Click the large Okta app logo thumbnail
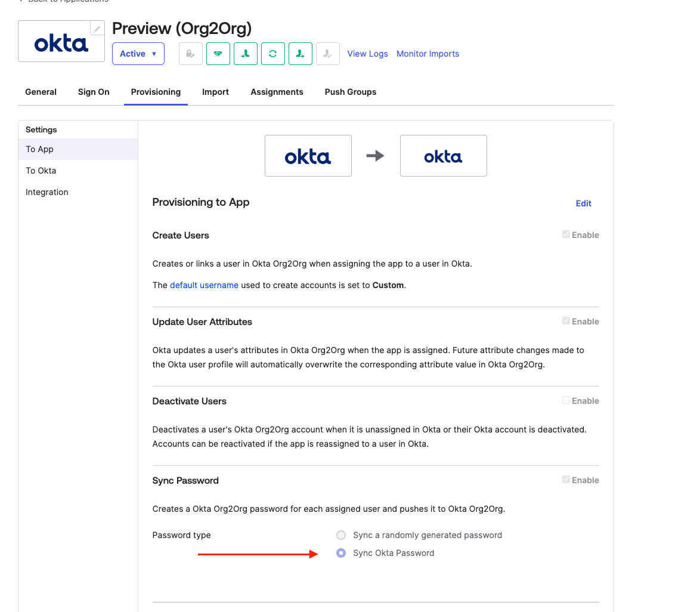Screen dimensions: 700x612 point(61,42)
